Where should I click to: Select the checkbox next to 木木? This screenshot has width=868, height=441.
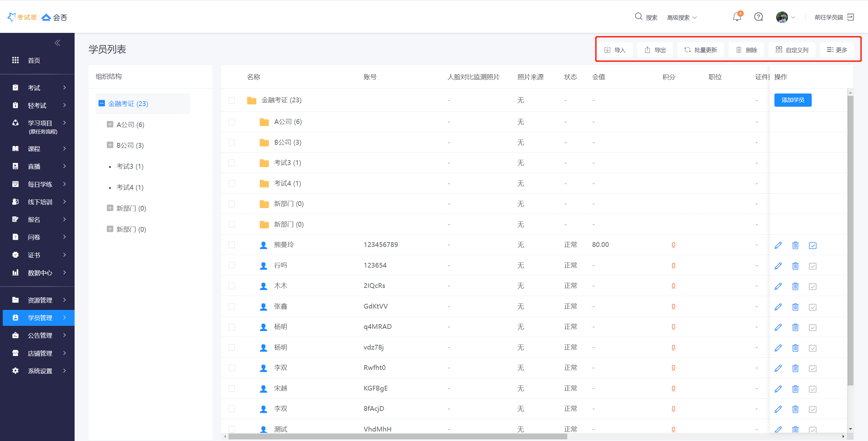(232, 286)
